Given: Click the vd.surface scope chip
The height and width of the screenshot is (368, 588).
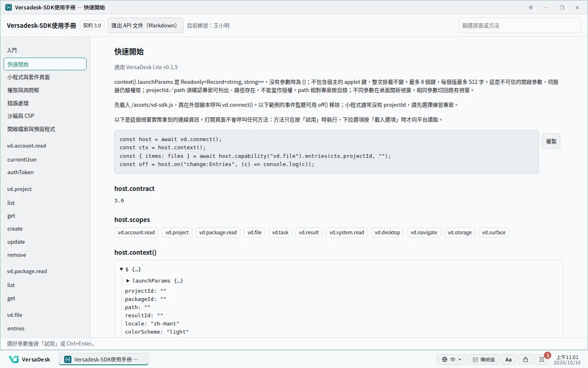Looking at the screenshot, I should pyautogui.click(x=494, y=233).
